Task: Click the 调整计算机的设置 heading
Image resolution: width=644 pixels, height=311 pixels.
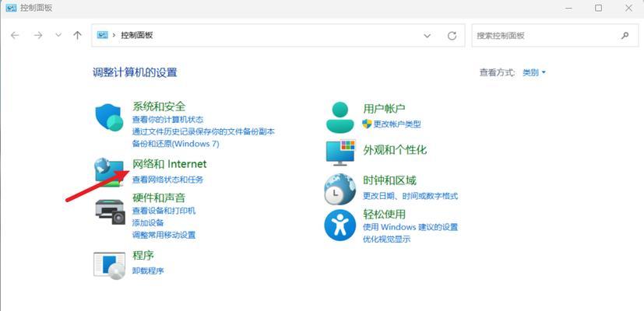Action: (135, 72)
